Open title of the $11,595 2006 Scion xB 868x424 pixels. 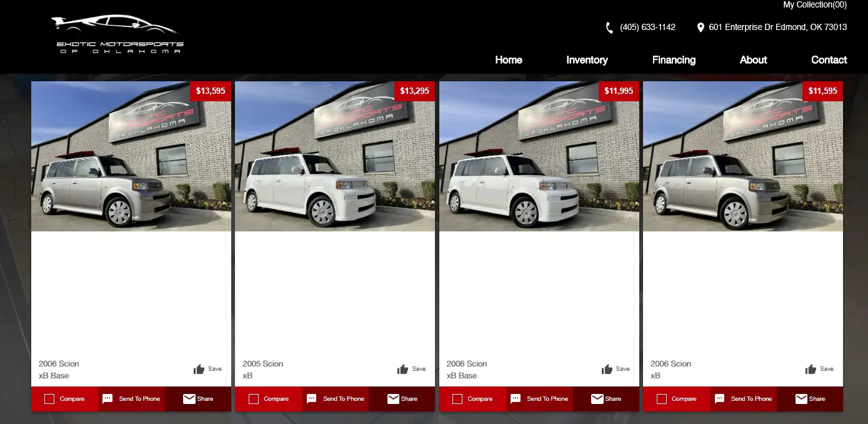[671, 370]
